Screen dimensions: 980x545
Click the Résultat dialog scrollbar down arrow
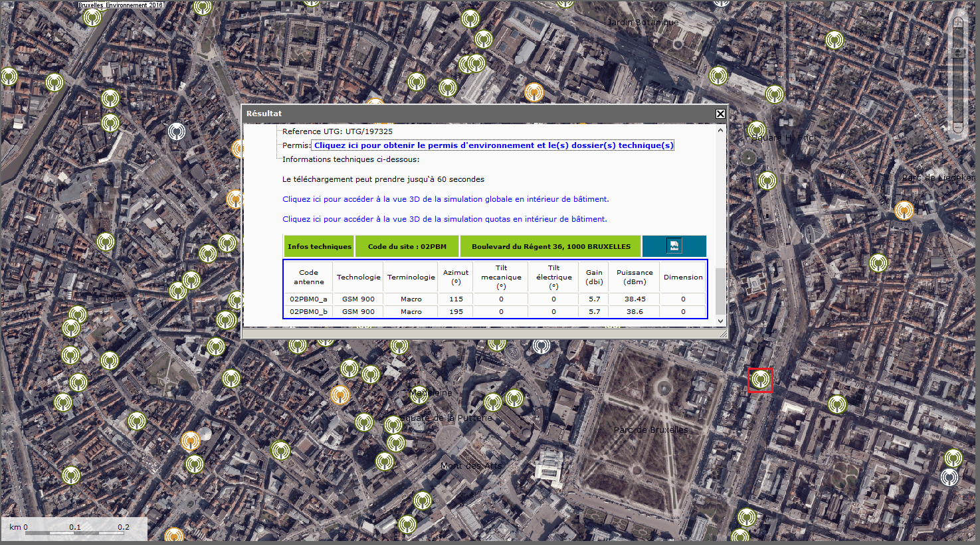pos(721,321)
